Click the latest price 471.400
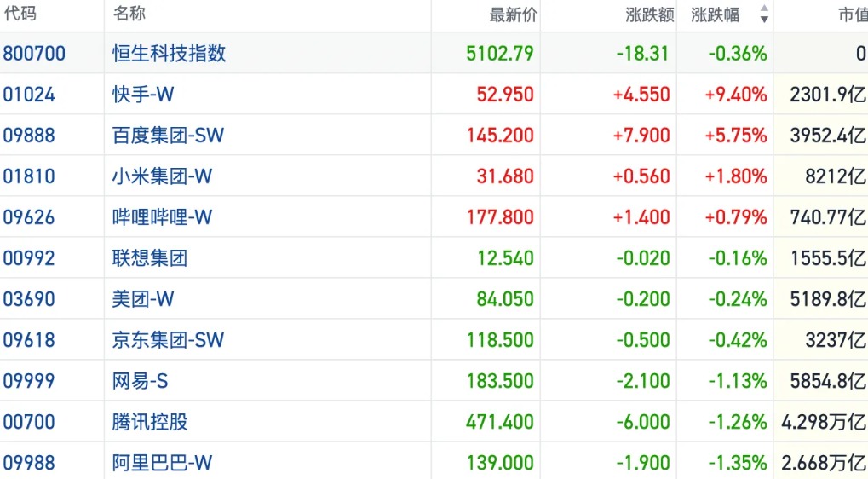Image resolution: width=868 pixels, height=479 pixels. pos(500,423)
